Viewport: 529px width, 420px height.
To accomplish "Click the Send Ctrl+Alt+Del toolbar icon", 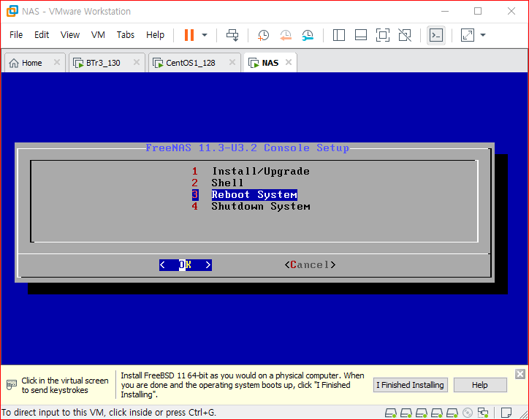I will (232, 35).
